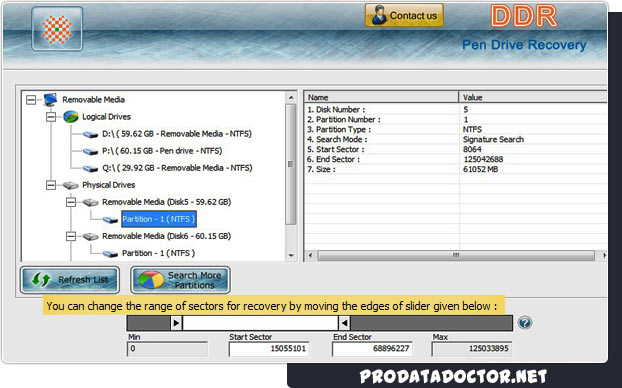
Task: Click the Disk6 drive icon
Action: pos(90,236)
